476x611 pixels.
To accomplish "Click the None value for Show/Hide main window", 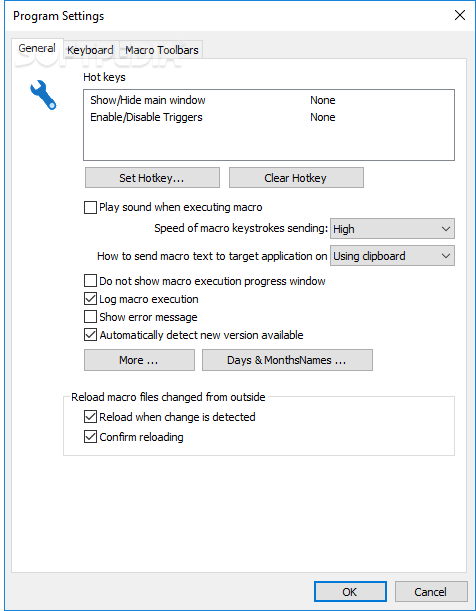I will (x=323, y=100).
